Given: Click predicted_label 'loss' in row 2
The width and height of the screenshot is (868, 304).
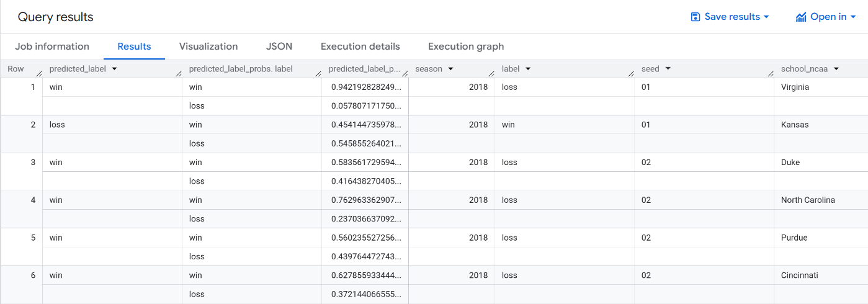Looking at the screenshot, I should coord(57,125).
